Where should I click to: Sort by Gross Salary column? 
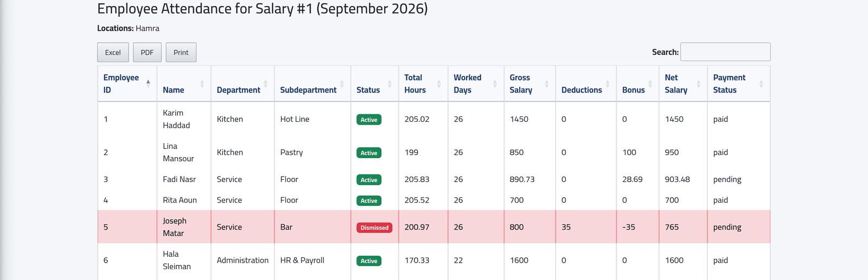coord(529,84)
